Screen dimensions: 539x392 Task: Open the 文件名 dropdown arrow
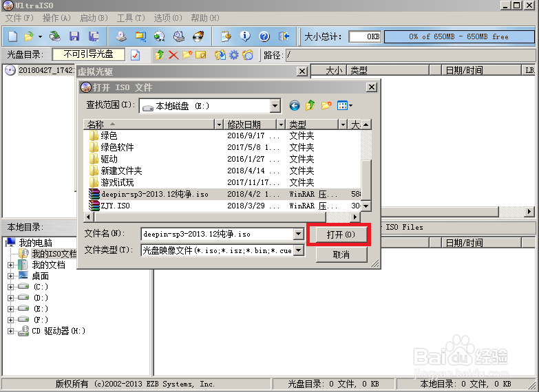pos(298,235)
